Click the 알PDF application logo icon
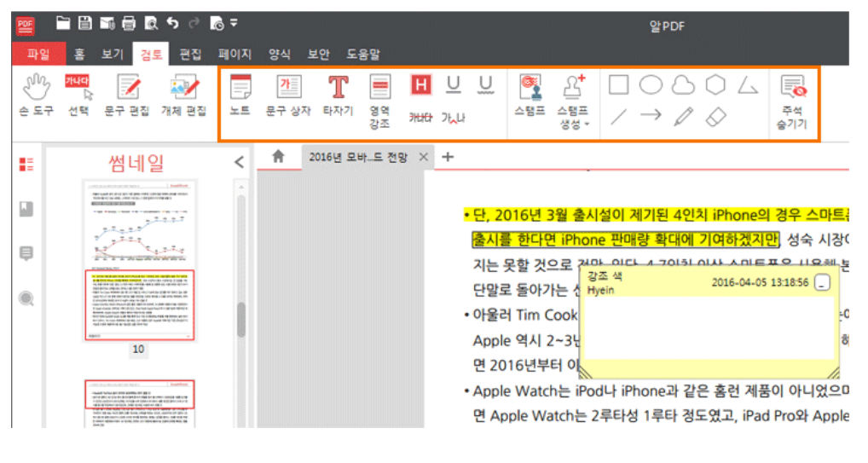This screenshot has width=868, height=463. 25,26
